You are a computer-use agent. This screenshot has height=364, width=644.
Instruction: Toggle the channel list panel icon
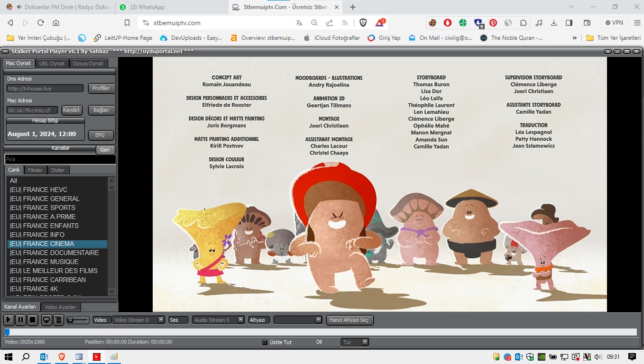pyautogui.click(x=58, y=320)
